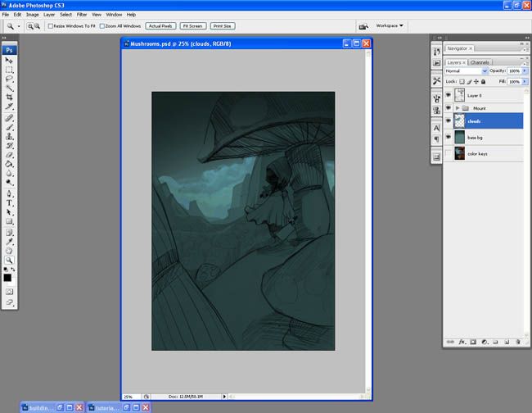Toggle lock transparent pixels
The height and width of the screenshot is (413, 532).
tap(462, 81)
